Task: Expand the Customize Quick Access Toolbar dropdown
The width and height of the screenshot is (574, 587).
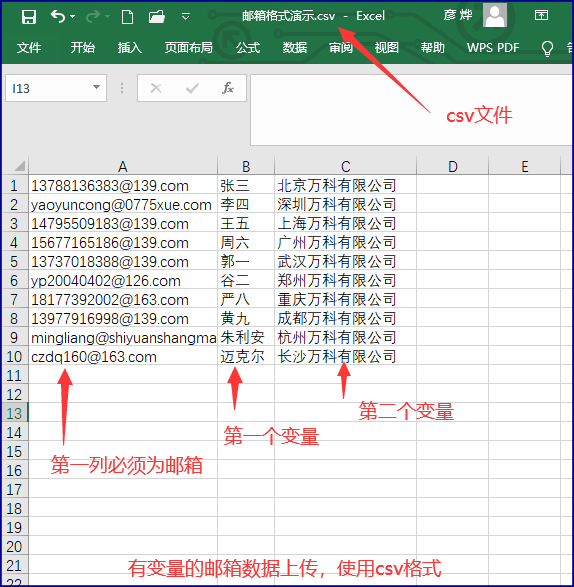Action: point(185,16)
